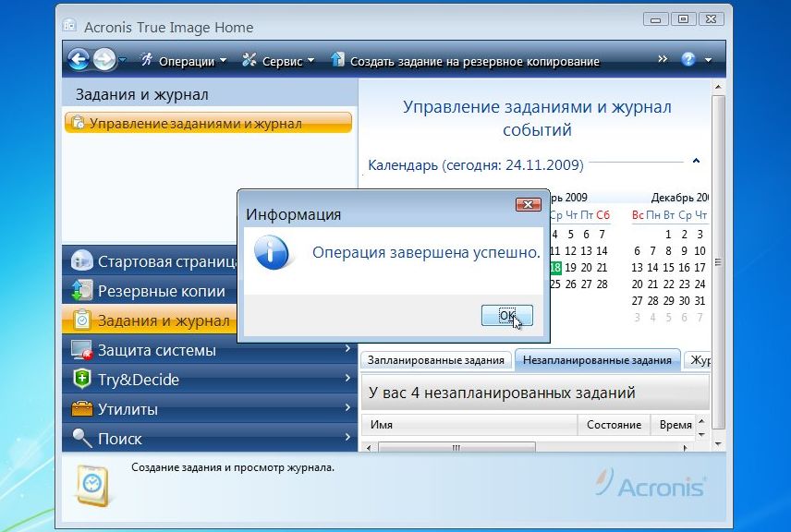Open Try&Decide section
The width and height of the screenshot is (791, 532).
(210, 380)
